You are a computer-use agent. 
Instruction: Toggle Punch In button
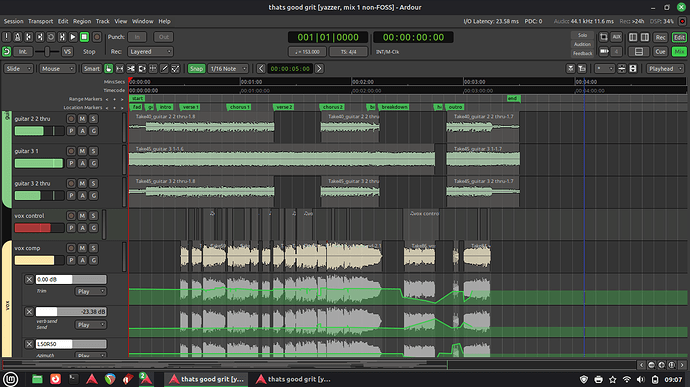tap(137, 37)
